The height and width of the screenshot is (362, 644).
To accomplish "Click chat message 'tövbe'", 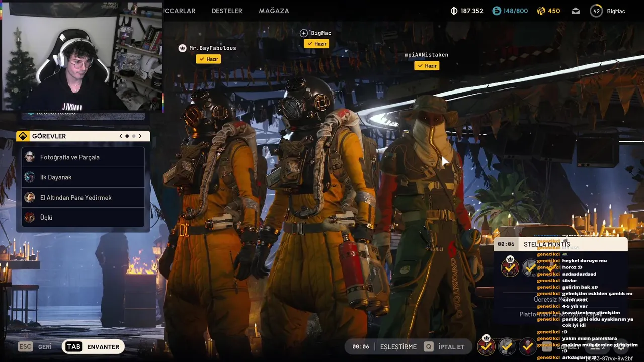I will (570, 281).
